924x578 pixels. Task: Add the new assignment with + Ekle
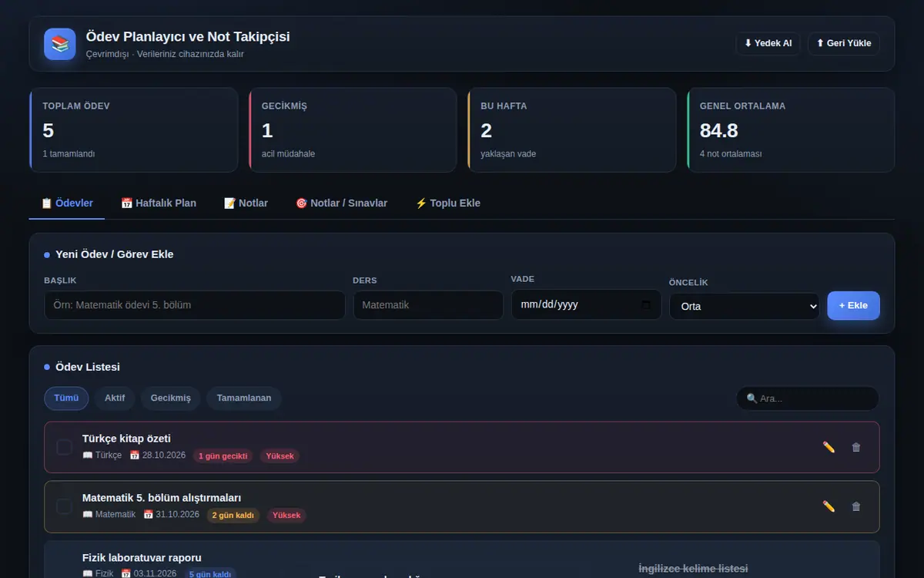click(853, 305)
